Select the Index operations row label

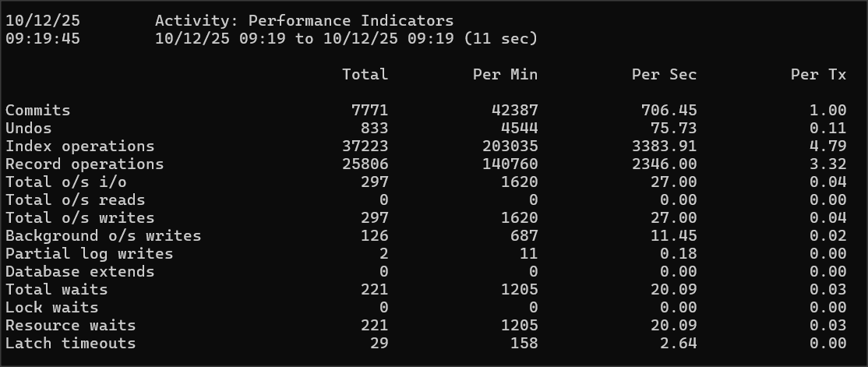coord(80,146)
